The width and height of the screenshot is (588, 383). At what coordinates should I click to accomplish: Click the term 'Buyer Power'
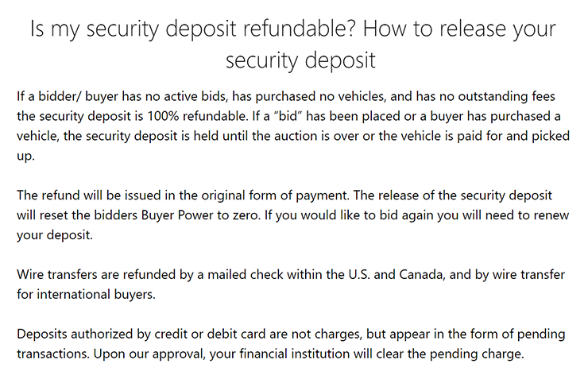[x=177, y=215]
